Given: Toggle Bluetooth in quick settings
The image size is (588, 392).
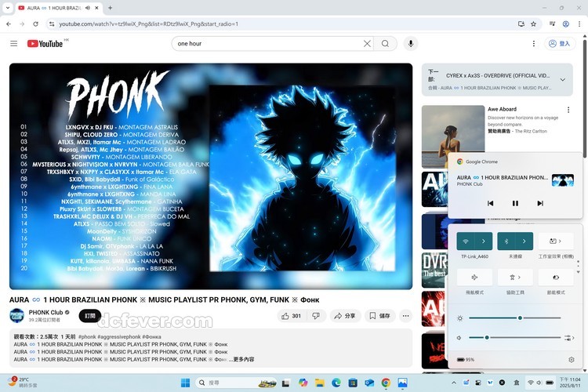Looking at the screenshot, I should point(506,241).
